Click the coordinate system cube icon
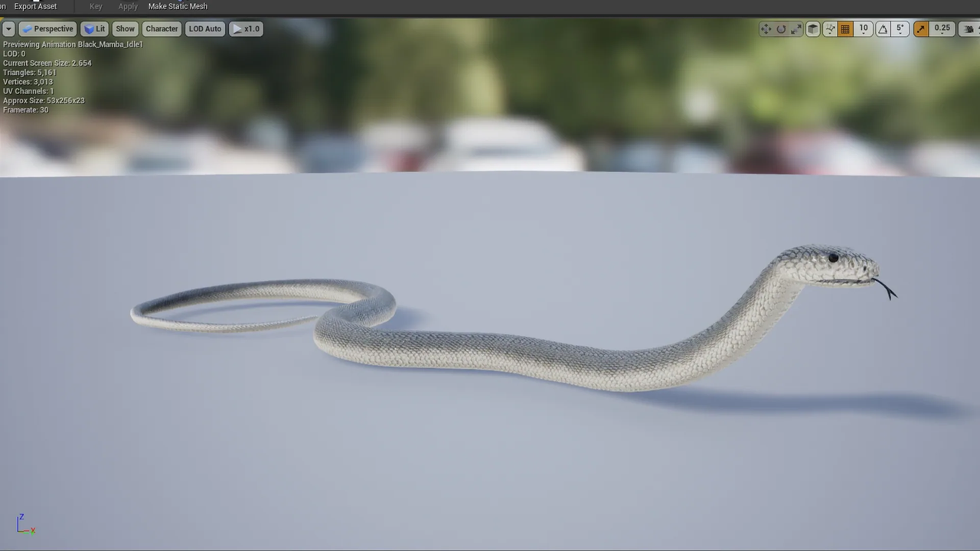The width and height of the screenshot is (980, 551). coord(813,29)
